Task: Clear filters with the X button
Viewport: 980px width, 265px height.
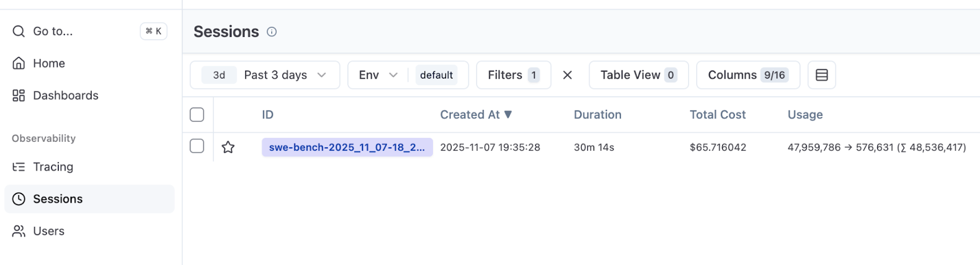Action: click(567, 75)
